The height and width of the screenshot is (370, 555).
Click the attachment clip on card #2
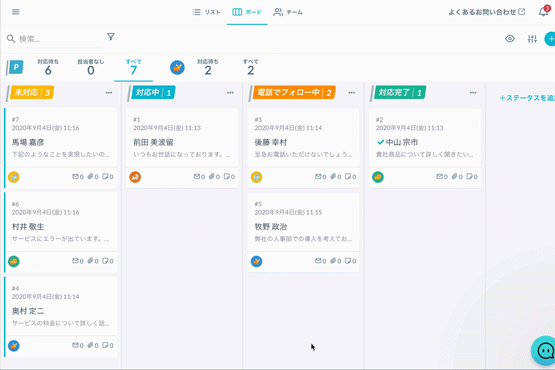pos(454,176)
